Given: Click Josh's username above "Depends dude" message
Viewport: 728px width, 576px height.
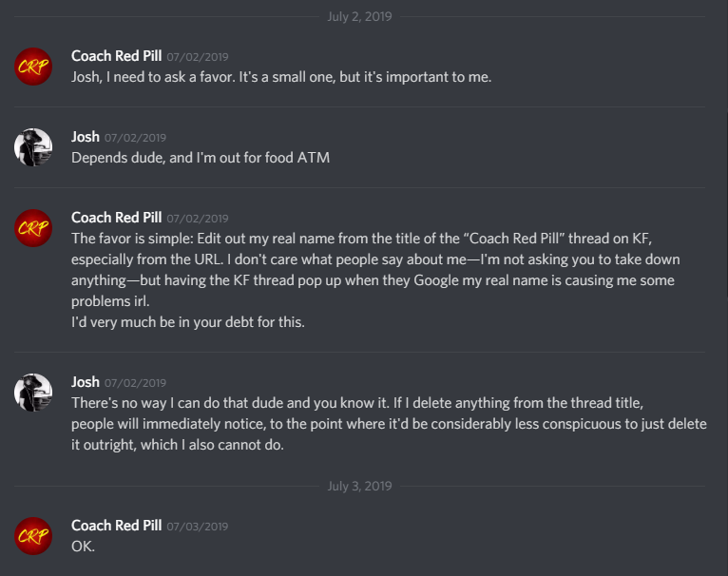Looking at the screenshot, I should (86, 136).
